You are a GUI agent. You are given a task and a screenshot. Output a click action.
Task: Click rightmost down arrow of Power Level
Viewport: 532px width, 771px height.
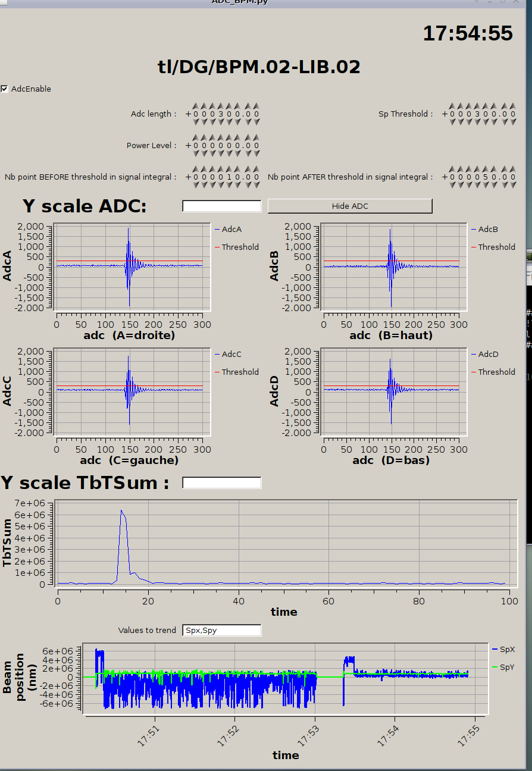256,153
